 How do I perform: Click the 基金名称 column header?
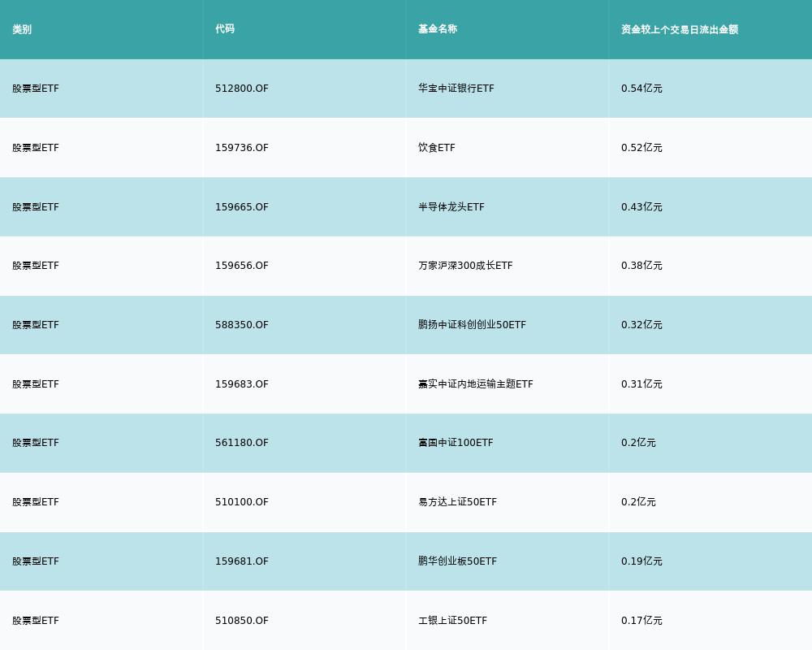coord(438,29)
